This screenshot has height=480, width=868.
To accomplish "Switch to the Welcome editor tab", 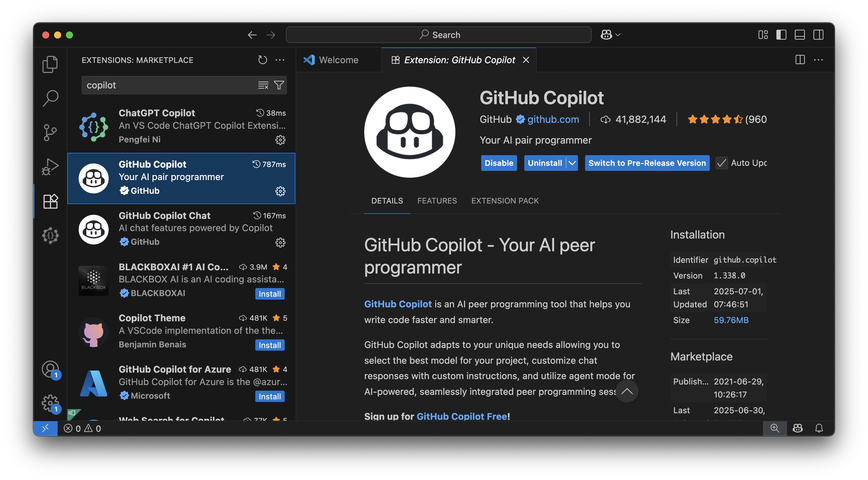I will coord(338,60).
